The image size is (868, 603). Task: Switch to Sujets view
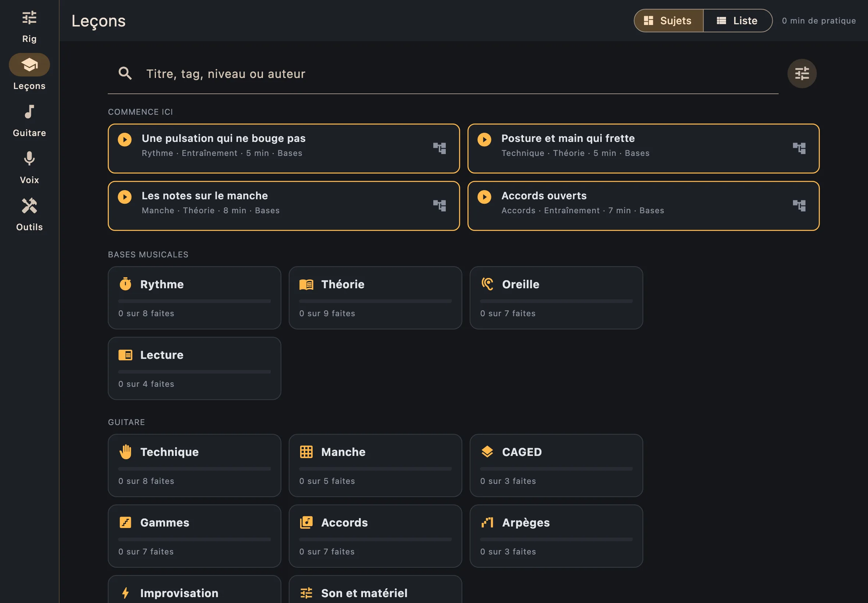(668, 20)
